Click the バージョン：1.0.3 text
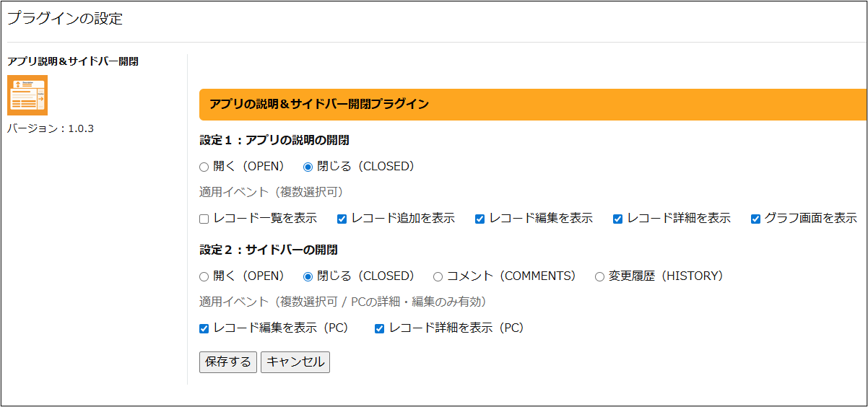Screen dimensions: 868x407 pyautogui.click(x=51, y=128)
